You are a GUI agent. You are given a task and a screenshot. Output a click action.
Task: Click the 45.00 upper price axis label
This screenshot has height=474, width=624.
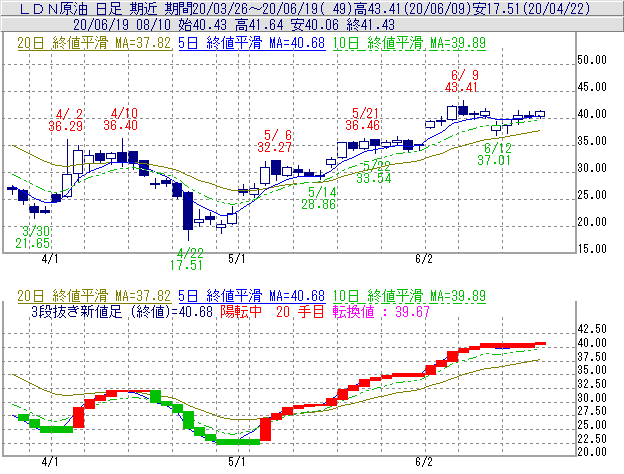pos(592,87)
